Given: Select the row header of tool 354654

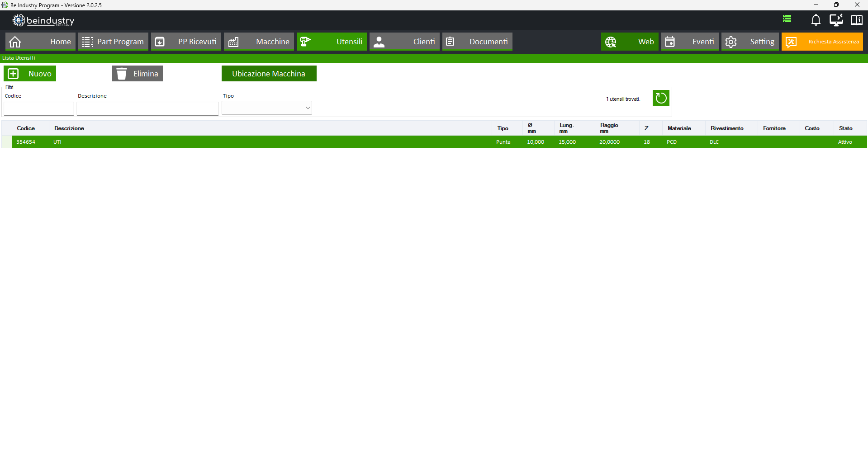Looking at the screenshot, I should (7, 142).
